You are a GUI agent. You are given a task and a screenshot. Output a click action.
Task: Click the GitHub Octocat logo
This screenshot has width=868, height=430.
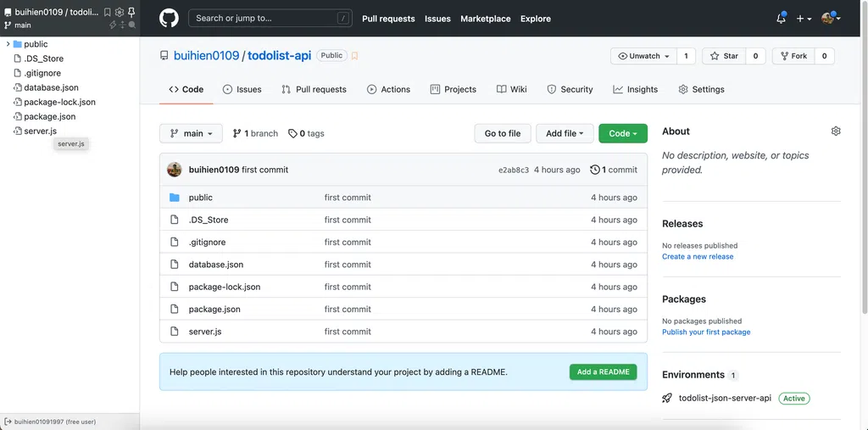(169, 19)
